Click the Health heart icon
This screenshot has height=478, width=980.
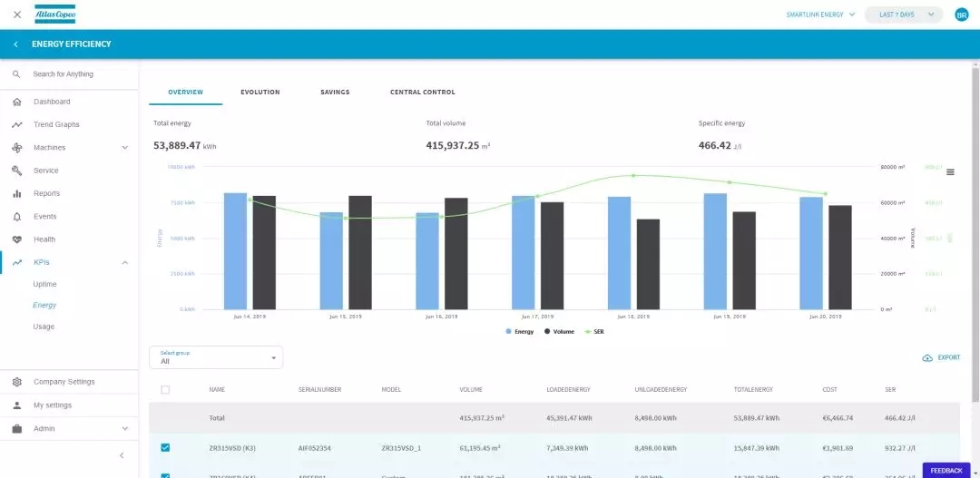17,240
